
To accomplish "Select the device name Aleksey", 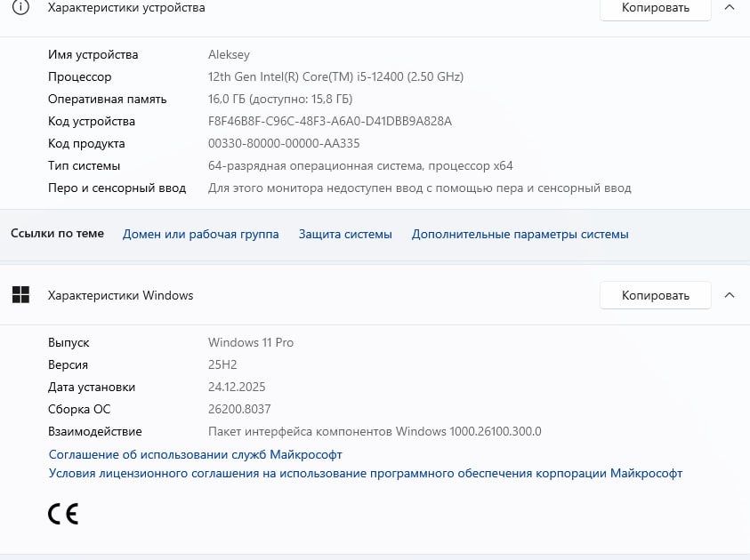I will 229,54.
